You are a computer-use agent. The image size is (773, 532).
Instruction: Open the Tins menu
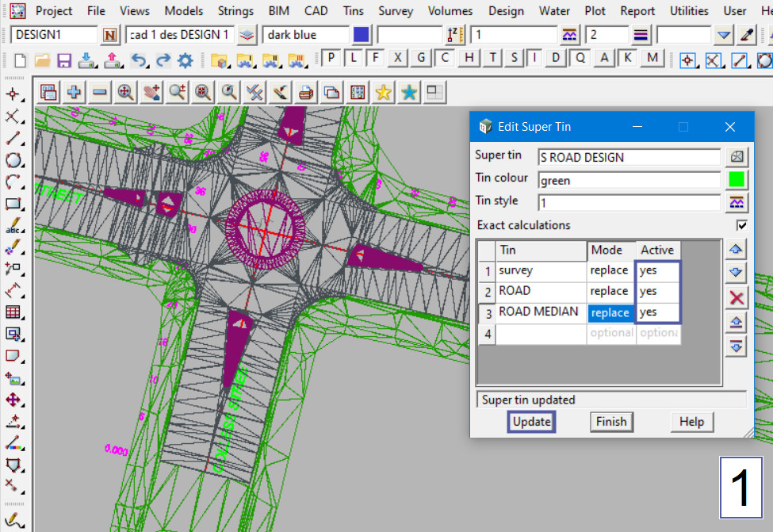tap(354, 11)
